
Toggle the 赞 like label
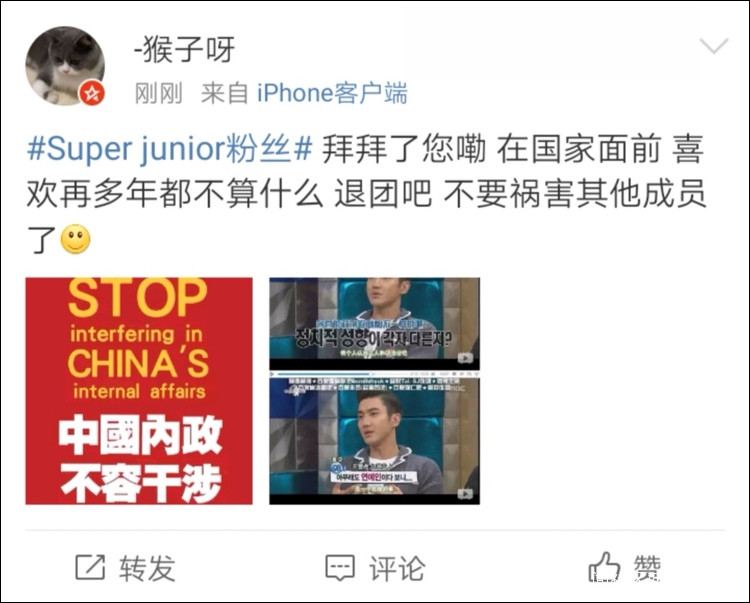tap(648, 568)
